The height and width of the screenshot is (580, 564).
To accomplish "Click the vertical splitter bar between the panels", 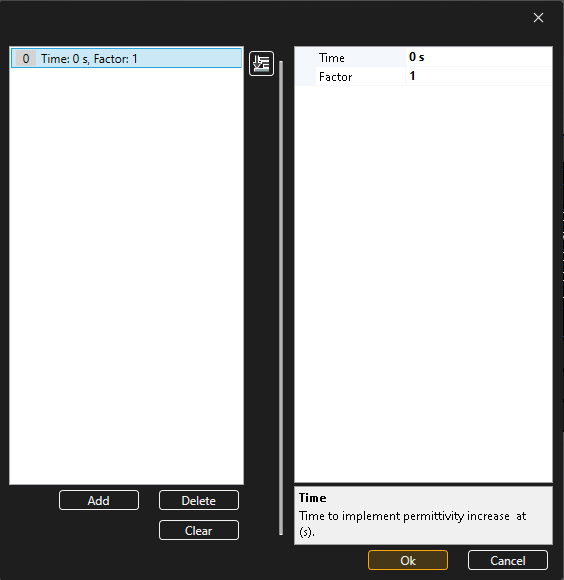I will 281,298.
